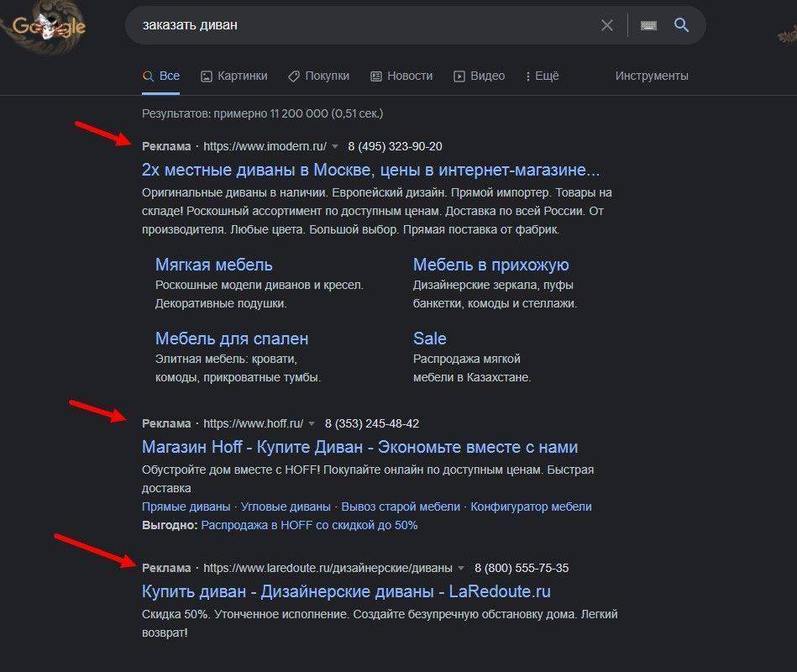Open the Новости news tab
Viewport: 797px width, 672px height.
(x=401, y=76)
